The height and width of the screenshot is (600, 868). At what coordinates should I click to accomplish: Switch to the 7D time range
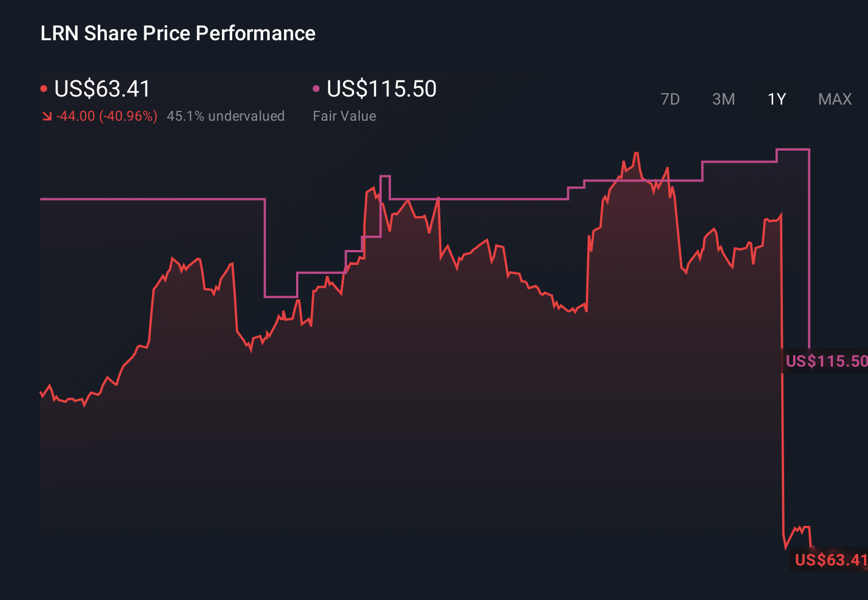(670, 99)
